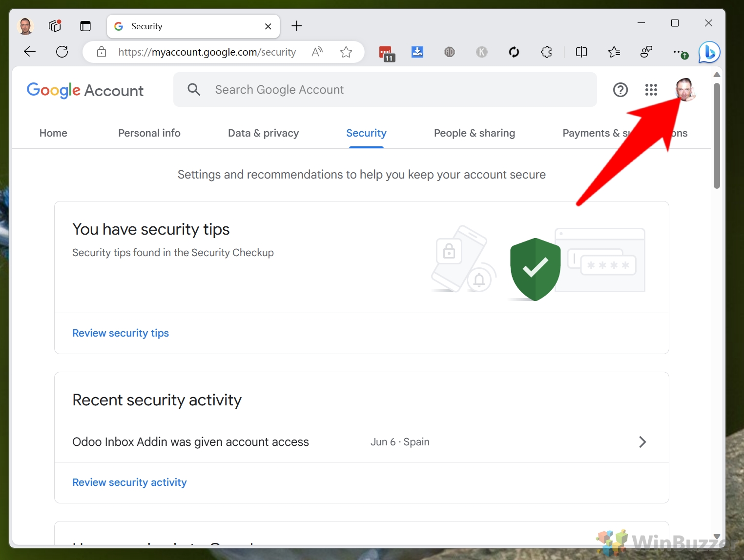Image resolution: width=744 pixels, height=560 pixels.
Task: Open the gray shield extension icon
Action: 450,52
